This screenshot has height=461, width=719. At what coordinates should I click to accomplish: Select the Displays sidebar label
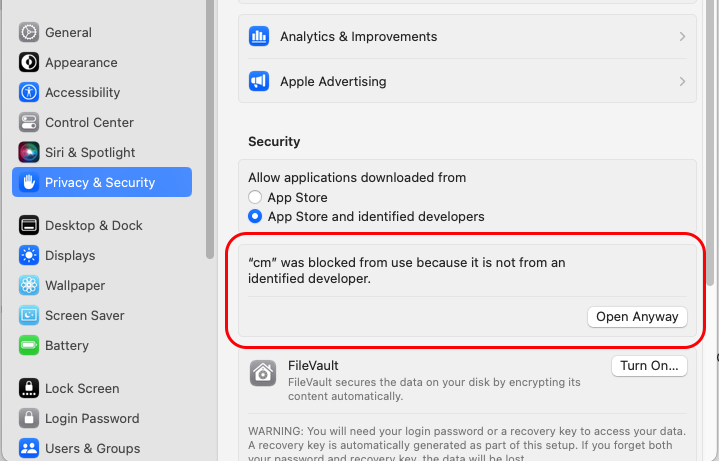click(70, 255)
